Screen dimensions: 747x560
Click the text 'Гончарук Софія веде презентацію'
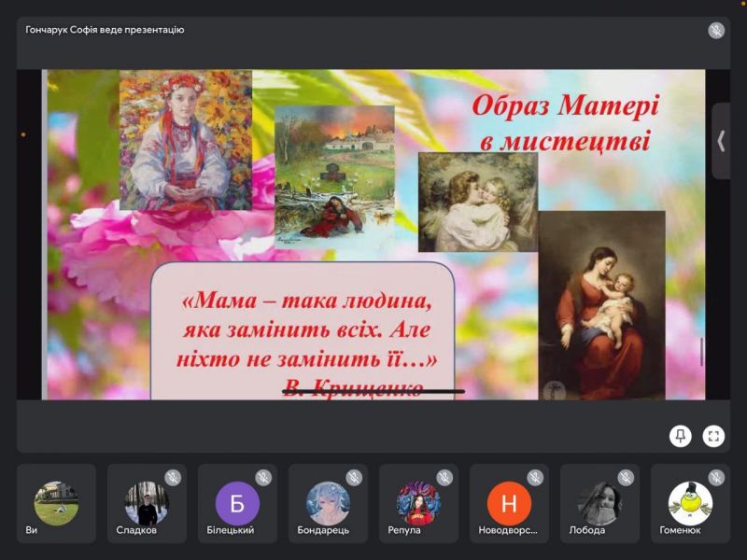105,30
